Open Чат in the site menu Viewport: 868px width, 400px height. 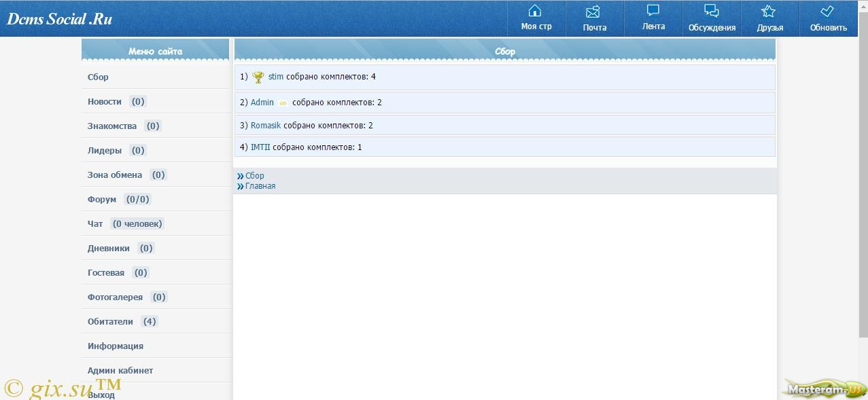click(x=95, y=224)
